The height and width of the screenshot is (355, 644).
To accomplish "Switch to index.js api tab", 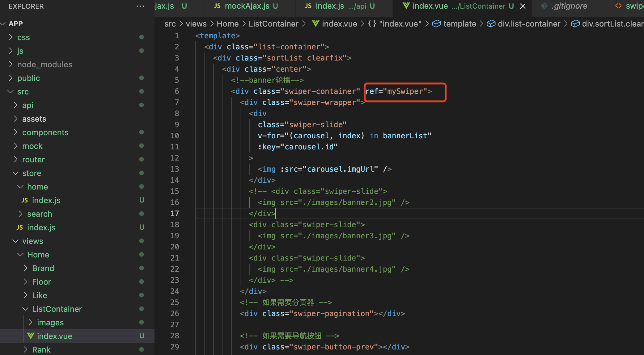I will [330, 6].
